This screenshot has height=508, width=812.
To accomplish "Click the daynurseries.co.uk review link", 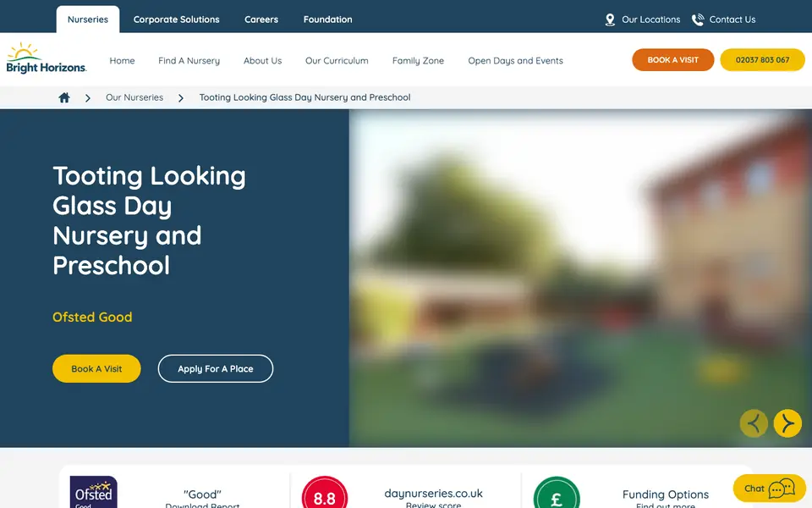I will click(x=433, y=494).
